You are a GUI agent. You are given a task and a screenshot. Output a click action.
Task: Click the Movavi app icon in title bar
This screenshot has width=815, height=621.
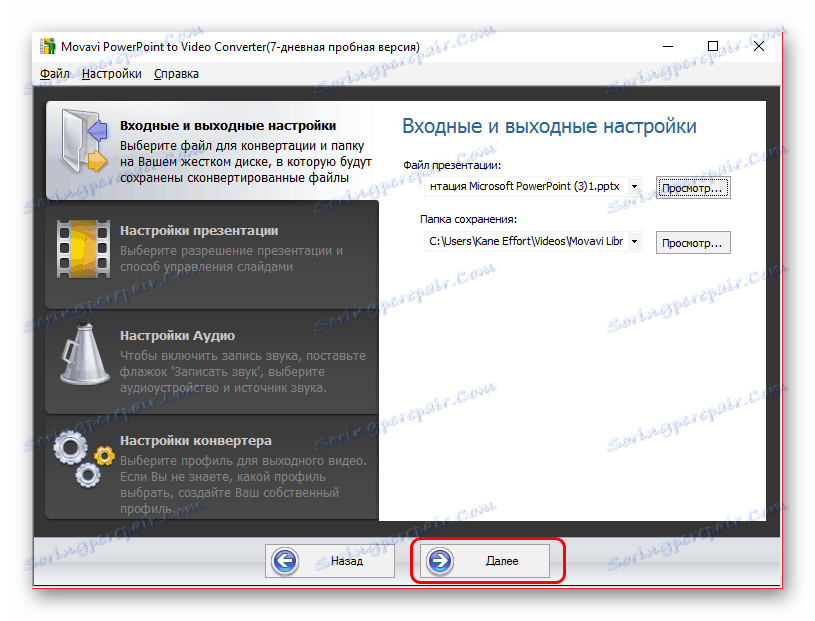(x=46, y=45)
